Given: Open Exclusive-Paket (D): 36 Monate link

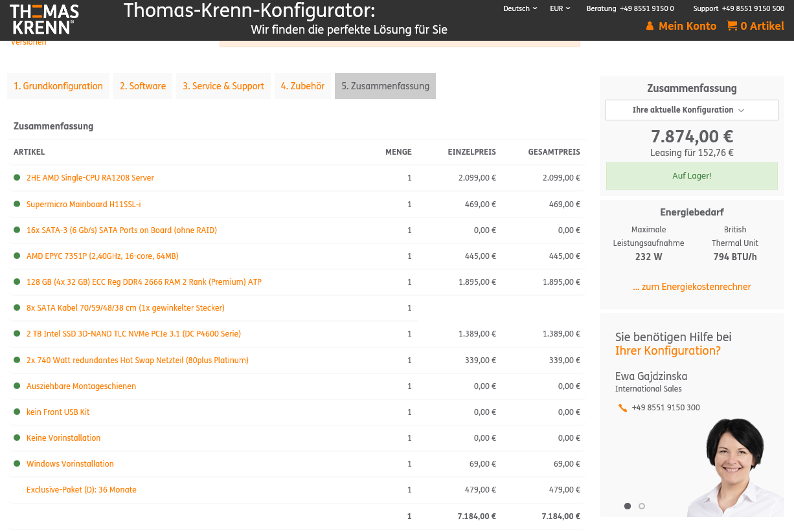Looking at the screenshot, I should (x=82, y=490).
